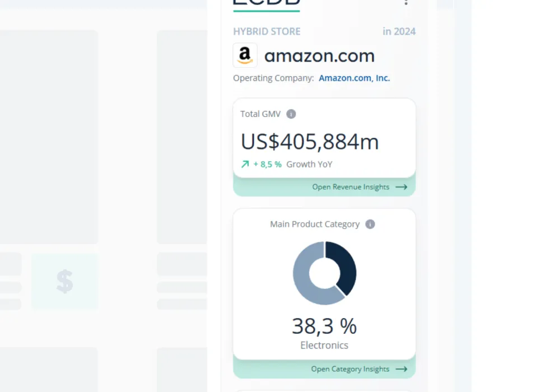Click the Electronics category label

point(324,345)
